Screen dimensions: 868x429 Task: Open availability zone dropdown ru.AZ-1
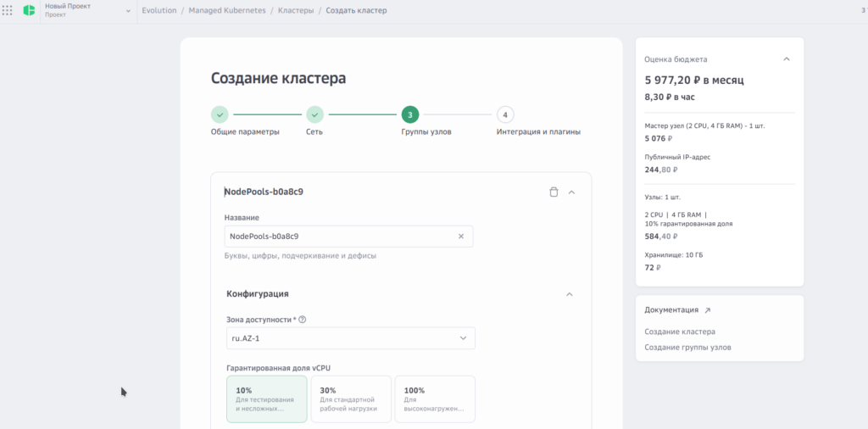point(349,338)
